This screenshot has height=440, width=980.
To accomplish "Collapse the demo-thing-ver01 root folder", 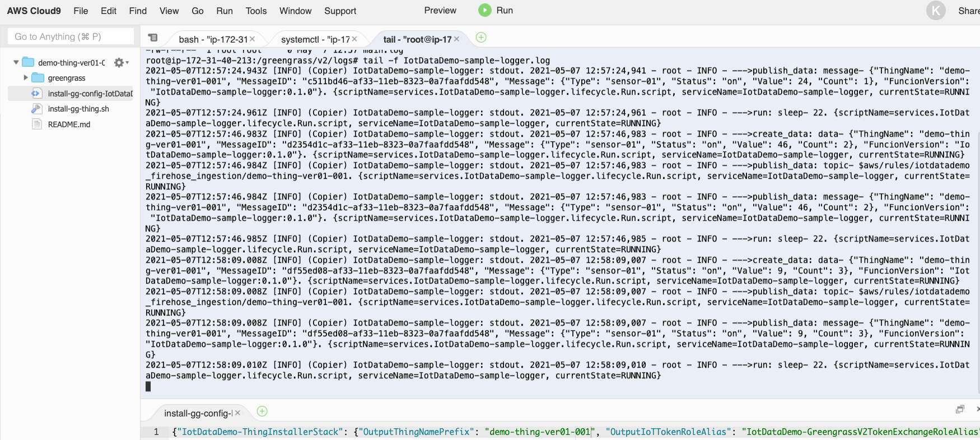I will tap(16, 62).
